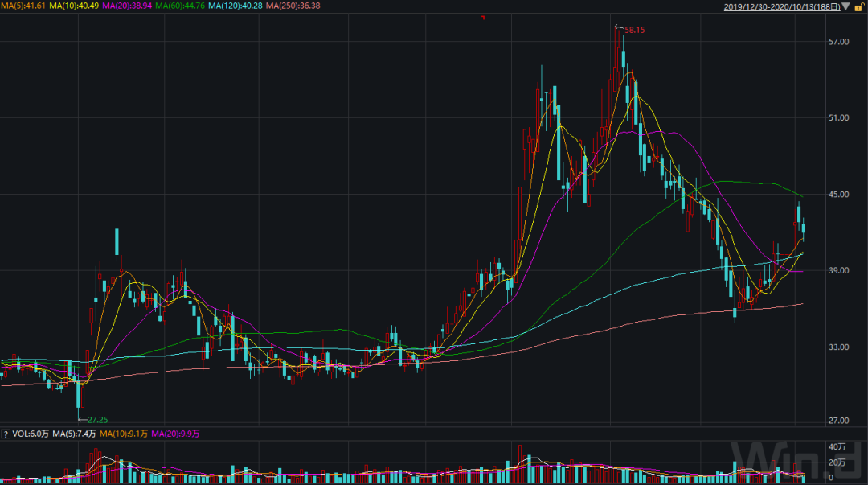Click the 40万 volume axis label
Screen dimensions: 868x485
point(837,446)
